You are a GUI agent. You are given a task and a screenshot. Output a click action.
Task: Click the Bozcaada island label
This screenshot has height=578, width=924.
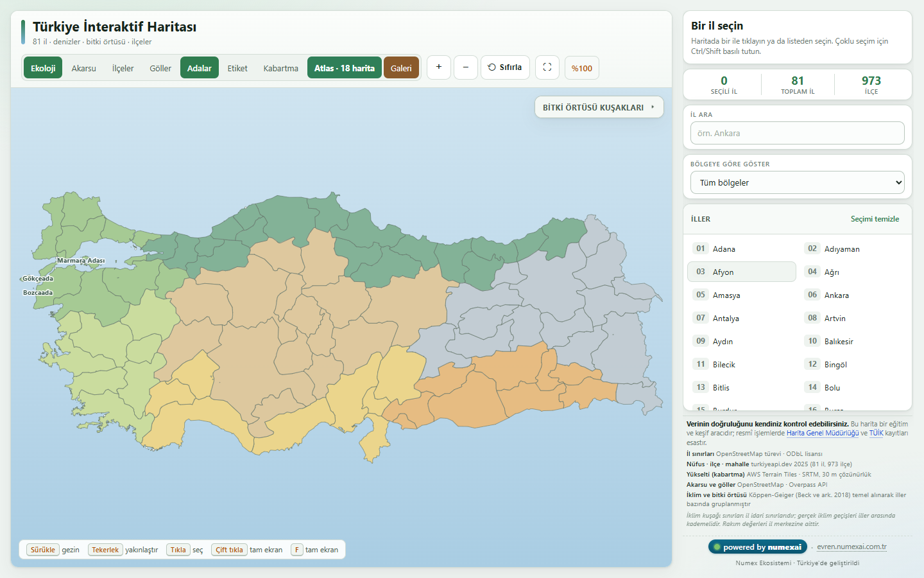coord(38,293)
